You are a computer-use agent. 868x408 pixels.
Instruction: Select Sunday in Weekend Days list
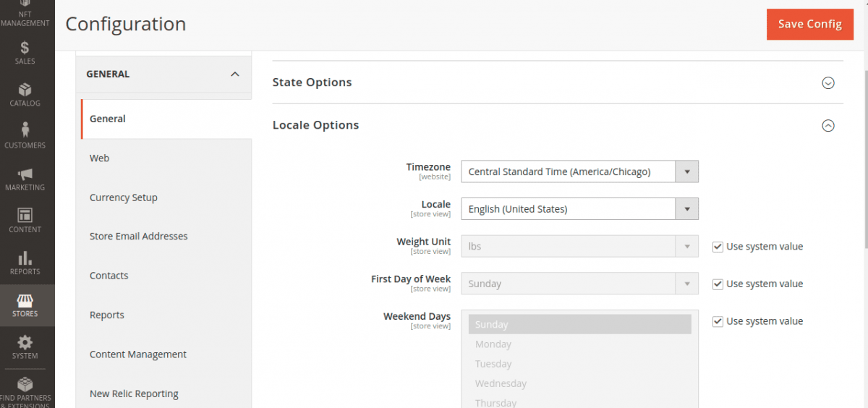click(580, 325)
